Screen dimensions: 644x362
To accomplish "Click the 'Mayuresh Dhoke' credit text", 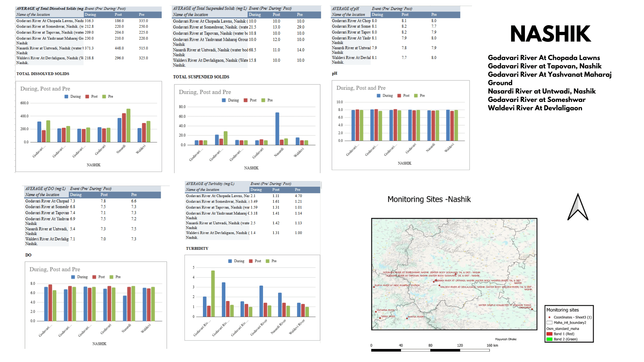I will tap(506, 339).
